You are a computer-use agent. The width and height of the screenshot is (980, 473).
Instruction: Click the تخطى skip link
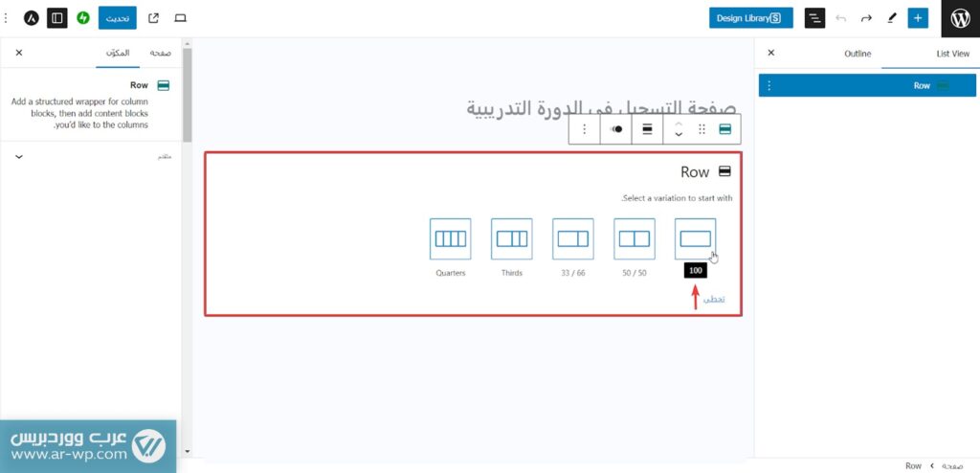click(x=714, y=299)
